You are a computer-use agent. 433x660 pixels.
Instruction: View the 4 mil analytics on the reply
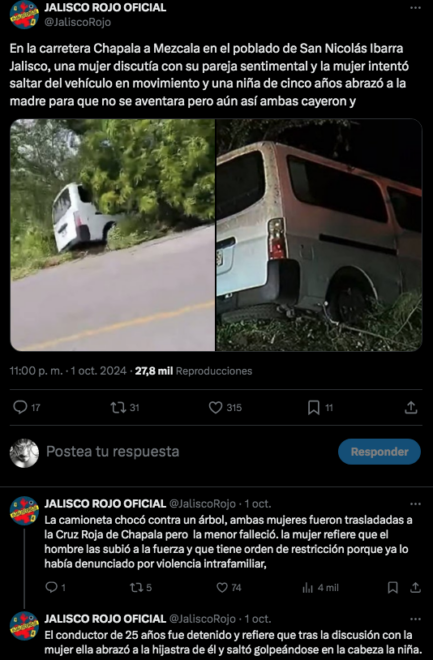tap(320, 588)
